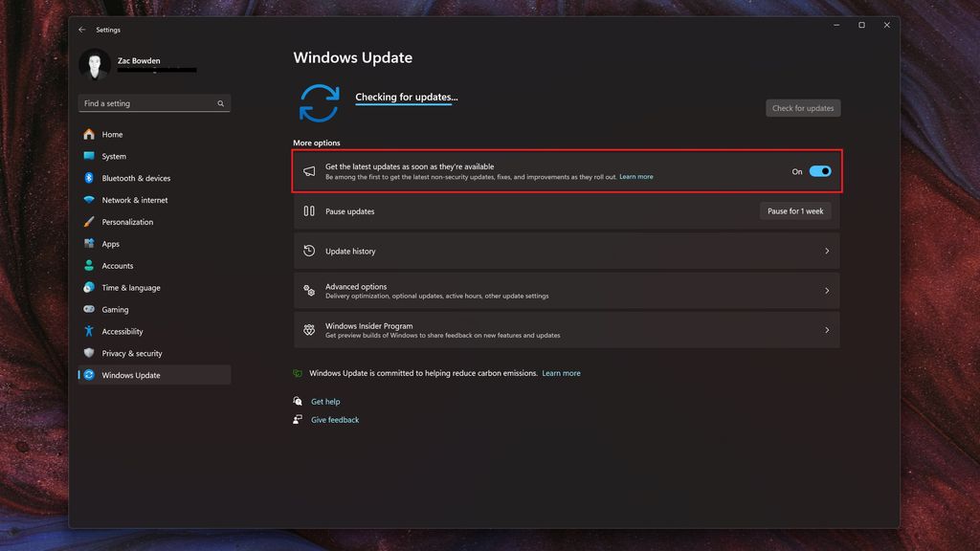Open the carbon emissions Learn more link
Screen dimensions: 980x551
click(562, 373)
